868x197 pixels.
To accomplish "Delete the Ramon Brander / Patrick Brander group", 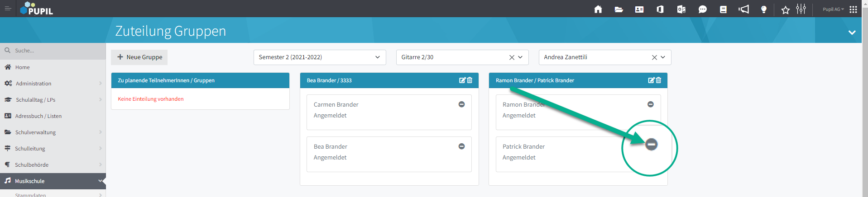I will [x=658, y=80].
